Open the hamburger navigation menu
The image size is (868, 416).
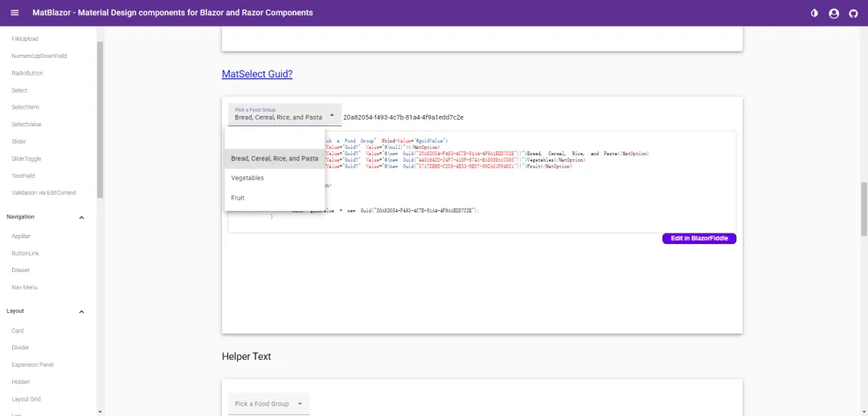(x=14, y=13)
